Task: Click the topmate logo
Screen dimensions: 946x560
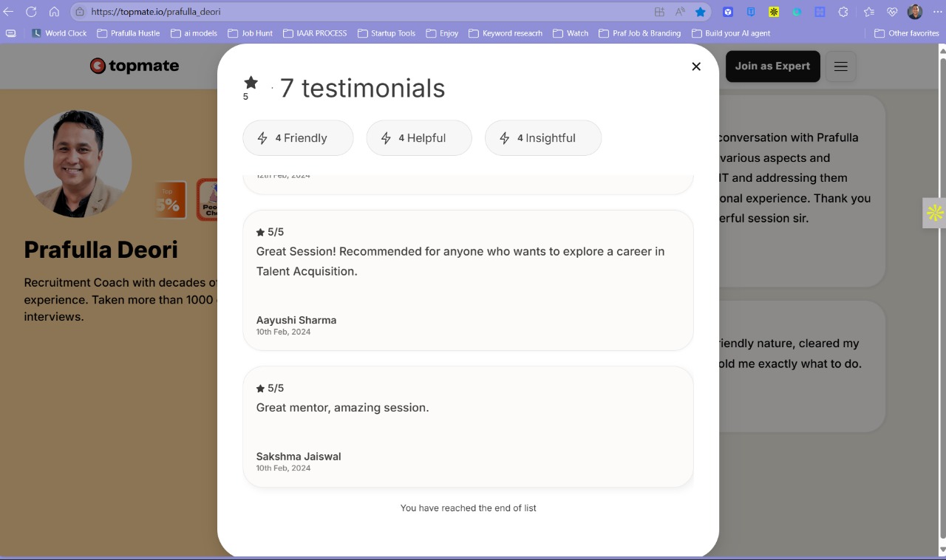Action: point(134,66)
